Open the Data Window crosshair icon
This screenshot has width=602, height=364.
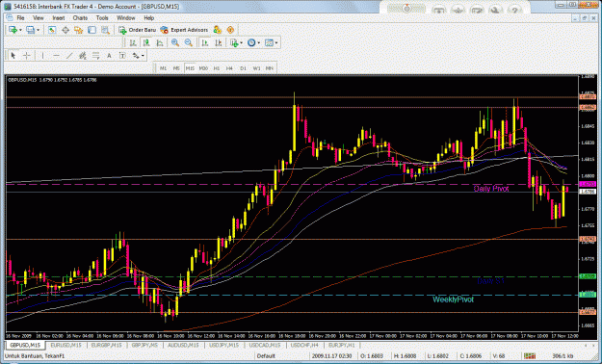tap(65, 30)
